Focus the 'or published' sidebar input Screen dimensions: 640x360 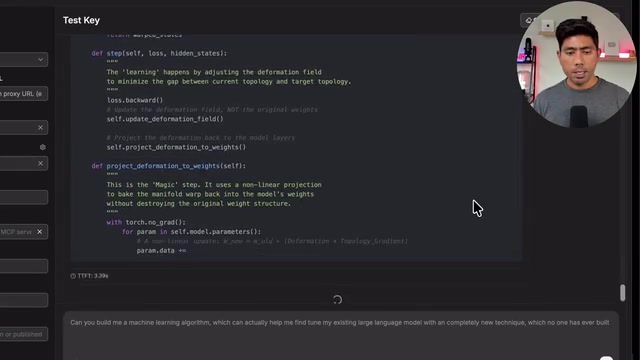pos(24,334)
